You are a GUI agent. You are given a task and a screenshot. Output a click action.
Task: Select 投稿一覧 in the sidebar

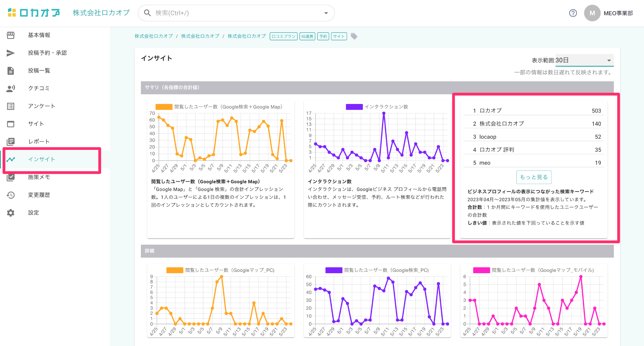click(x=39, y=71)
